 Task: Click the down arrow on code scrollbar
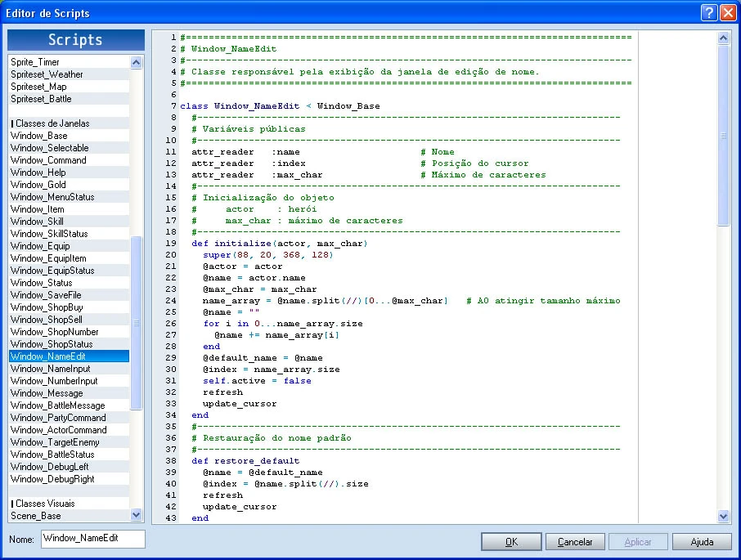(x=723, y=517)
